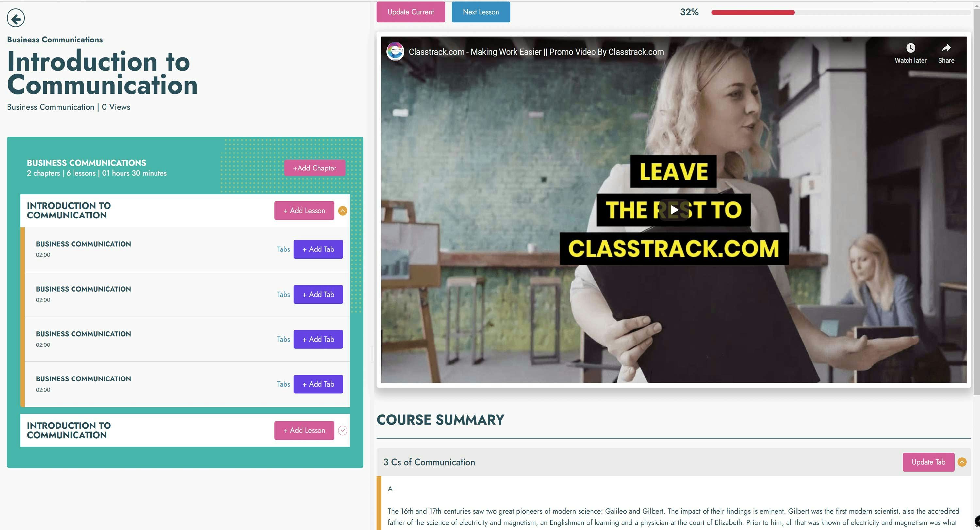Click Add Tab for first Business Communication lesson
The height and width of the screenshot is (530, 980).
(x=318, y=249)
